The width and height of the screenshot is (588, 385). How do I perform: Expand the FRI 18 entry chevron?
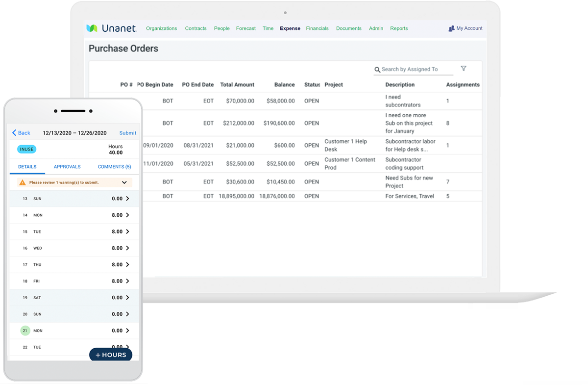(x=129, y=281)
